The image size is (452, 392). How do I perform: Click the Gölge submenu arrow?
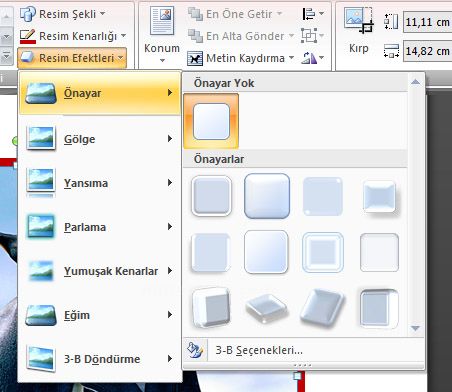tap(170, 138)
